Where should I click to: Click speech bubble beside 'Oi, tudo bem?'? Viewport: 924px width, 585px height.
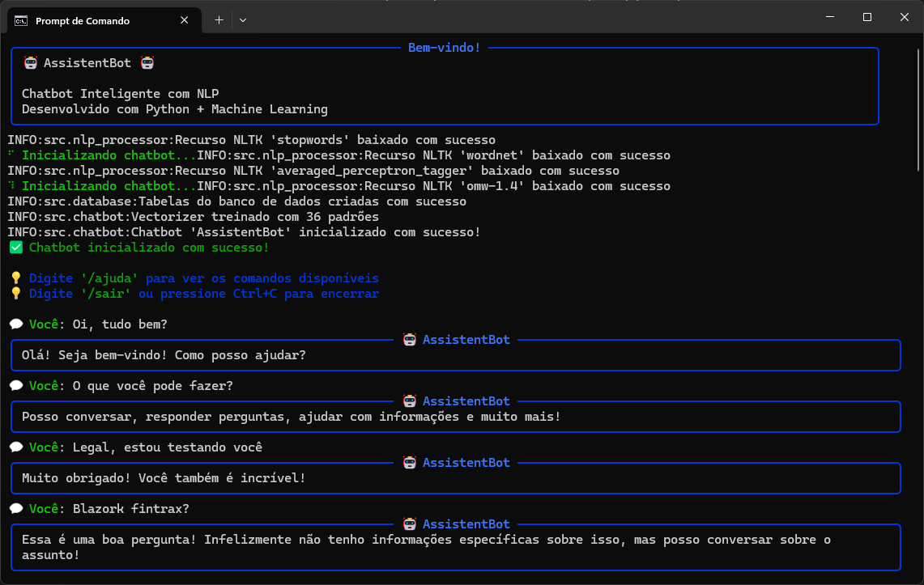(x=16, y=324)
